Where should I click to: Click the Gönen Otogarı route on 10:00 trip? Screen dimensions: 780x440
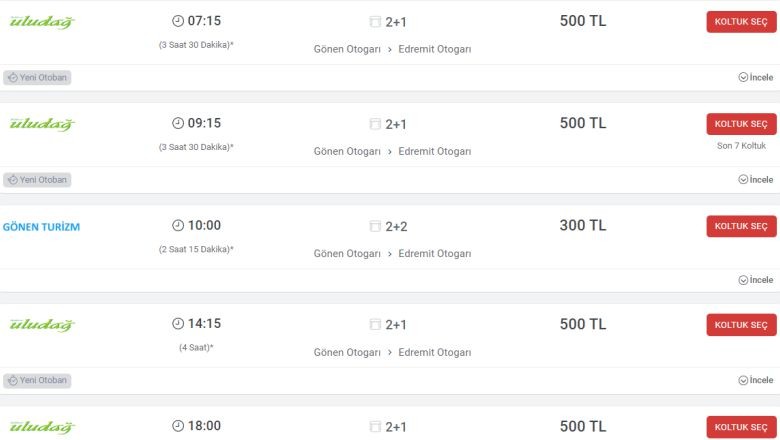[x=347, y=254]
